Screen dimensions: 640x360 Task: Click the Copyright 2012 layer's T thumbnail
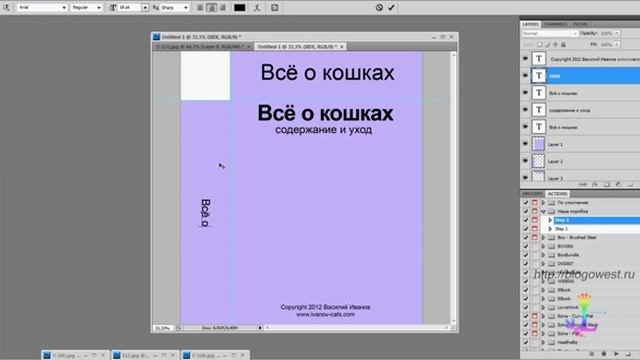[539, 59]
